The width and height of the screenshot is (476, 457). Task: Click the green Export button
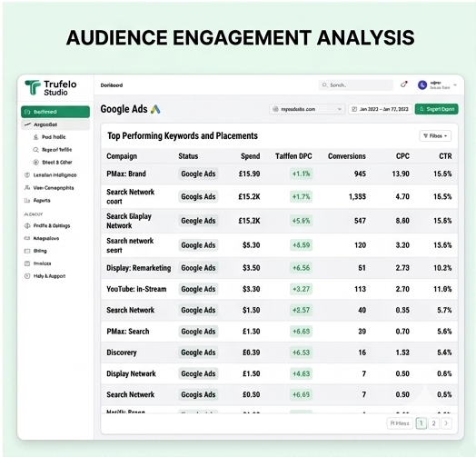click(437, 109)
